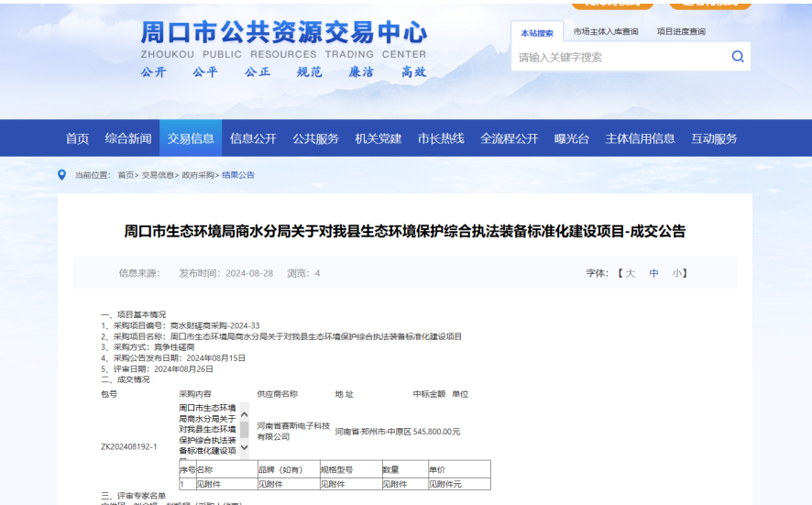Open 交易信息 navigation item
812x505 pixels.
pos(191,138)
